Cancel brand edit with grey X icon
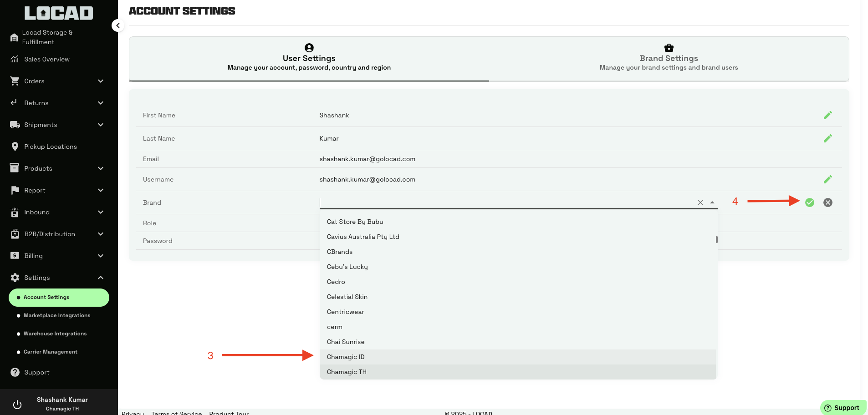Image resolution: width=868 pixels, height=415 pixels. pyautogui.click(x=828, y=202)
